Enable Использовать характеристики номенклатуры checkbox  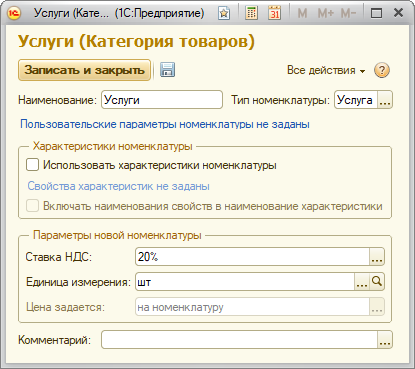click(32, 165)
